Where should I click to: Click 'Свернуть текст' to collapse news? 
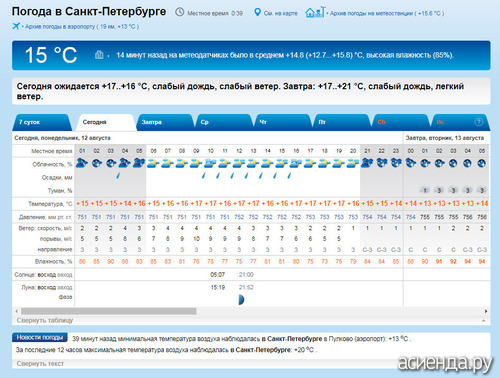pos(40,364)
